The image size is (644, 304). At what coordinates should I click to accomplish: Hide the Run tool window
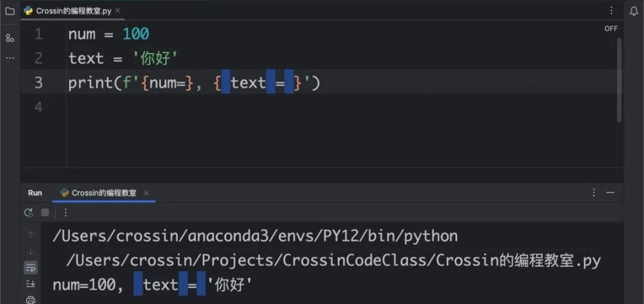[x=610, y=193]
